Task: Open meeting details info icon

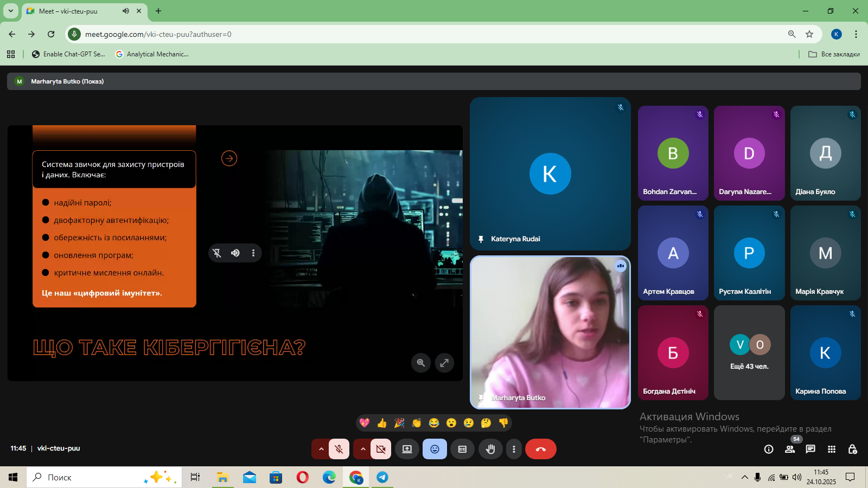Action: (769, 449)
